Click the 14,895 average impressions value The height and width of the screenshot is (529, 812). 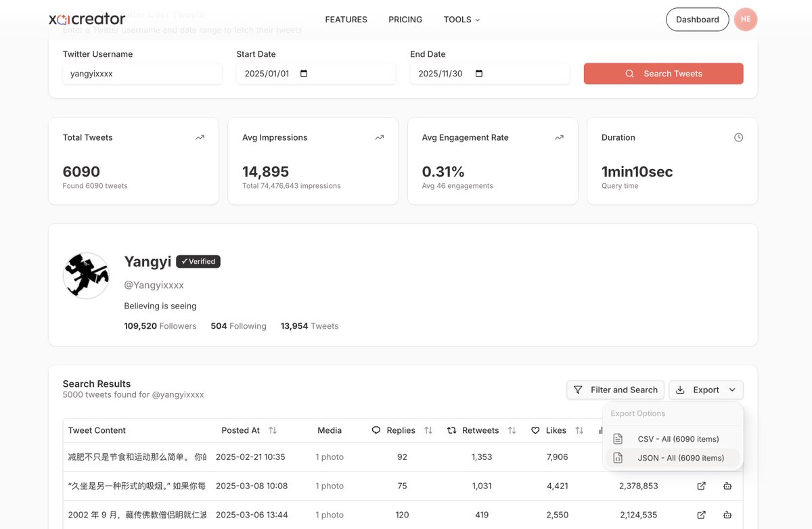tap(265, 172)
